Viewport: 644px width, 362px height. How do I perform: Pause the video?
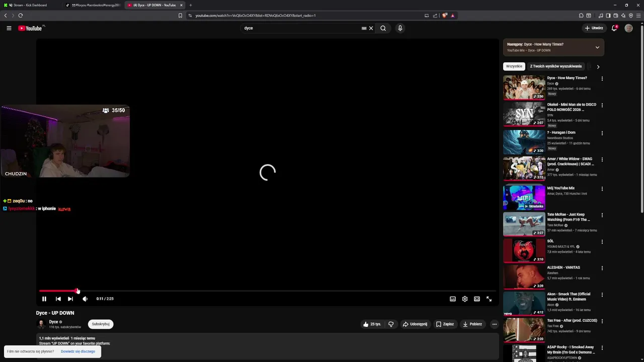tap(44, 299)
